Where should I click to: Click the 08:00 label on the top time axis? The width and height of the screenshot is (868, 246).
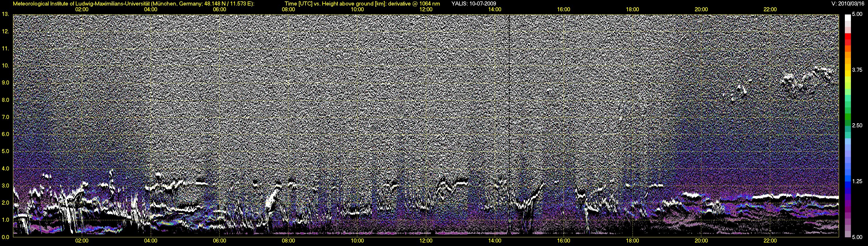click(x=288, y=10)
